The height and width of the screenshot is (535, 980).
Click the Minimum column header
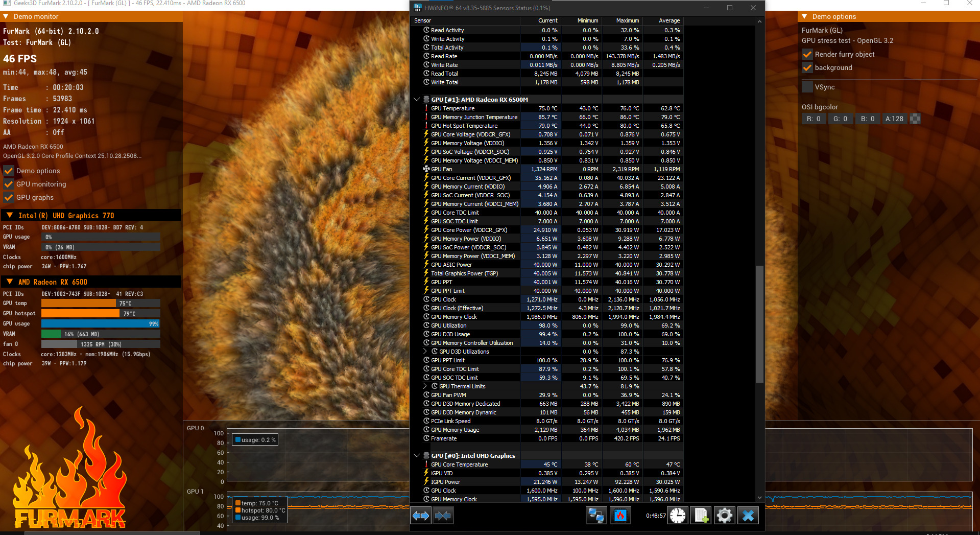point(581,20)
